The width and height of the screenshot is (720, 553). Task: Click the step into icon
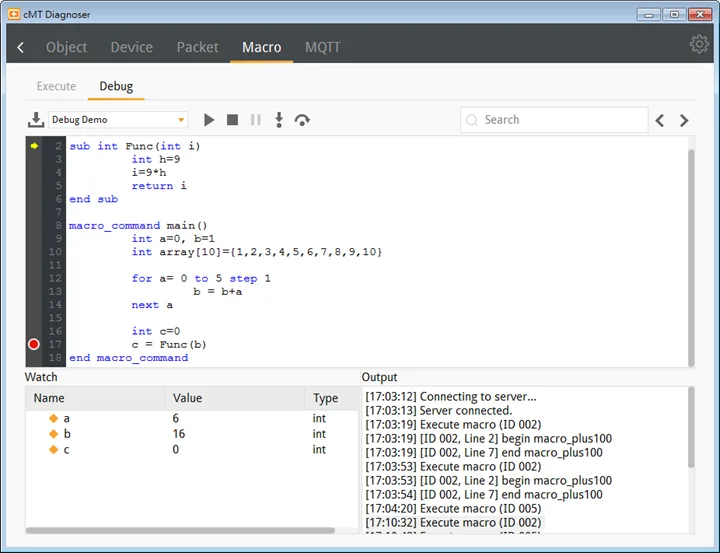279,120
